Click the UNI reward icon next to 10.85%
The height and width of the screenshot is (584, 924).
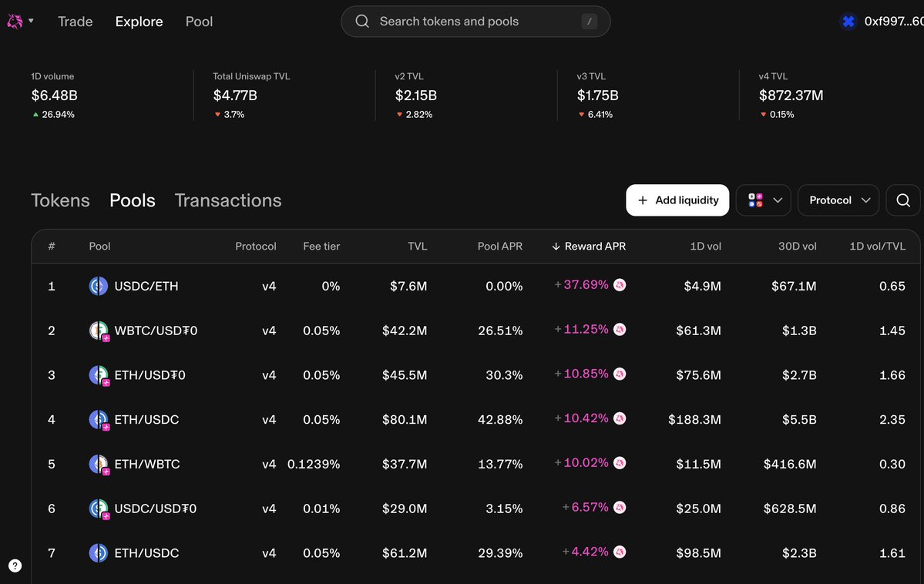click(x=620, y=374)
